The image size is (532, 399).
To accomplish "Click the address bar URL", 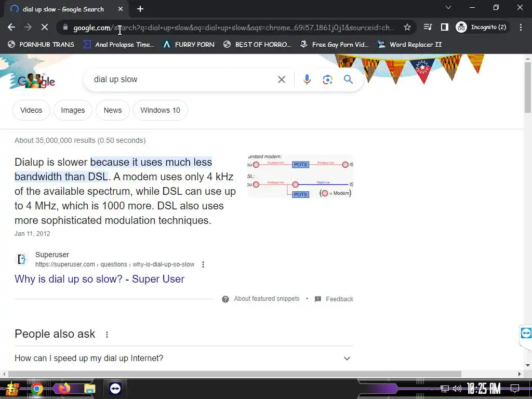I will point(234,28).
